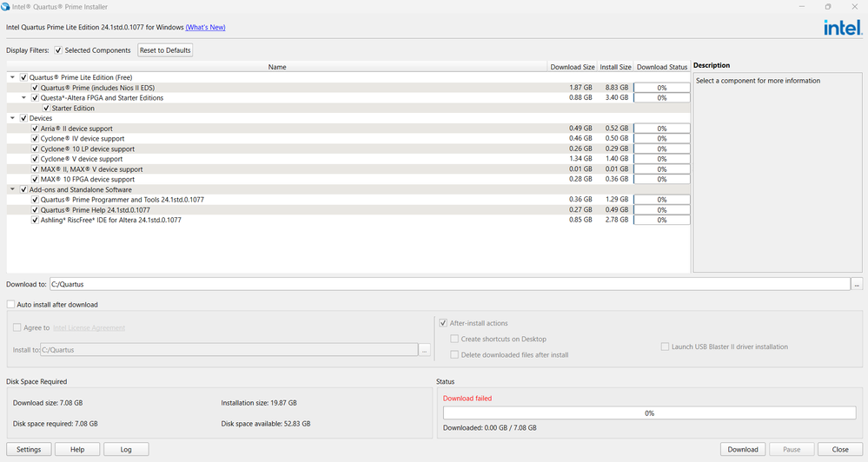Screen dimensions: 868x462
Task: Click the Download to path field
Action: coord(450,284)
